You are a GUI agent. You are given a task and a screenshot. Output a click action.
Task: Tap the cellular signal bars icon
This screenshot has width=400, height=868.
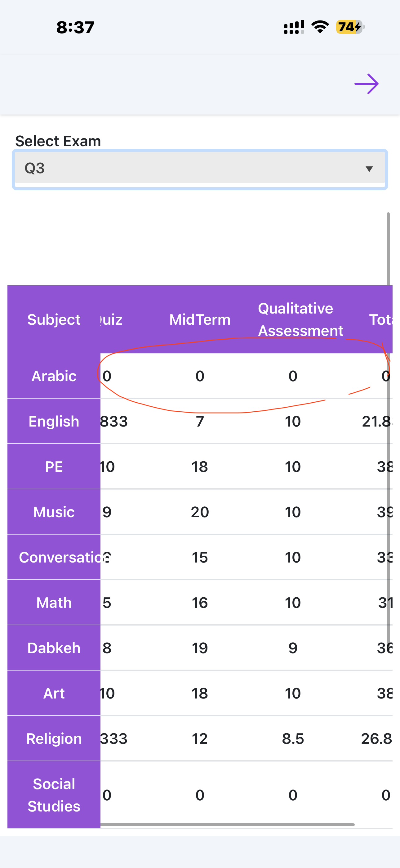tap(294, 27)
